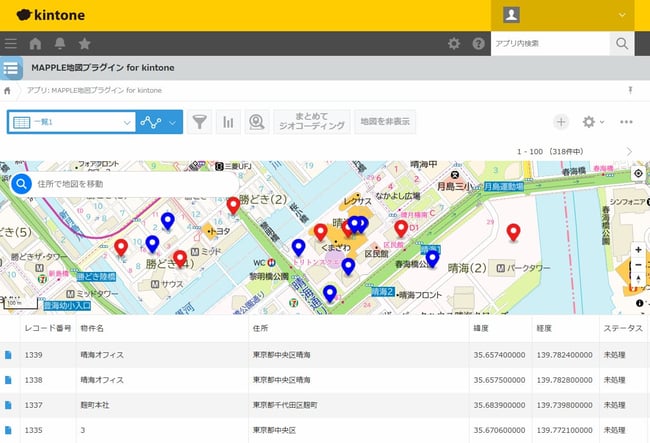The image size is (650, 443).
Task: Click the filter funnel icon
Action: (x=200, y=122)
